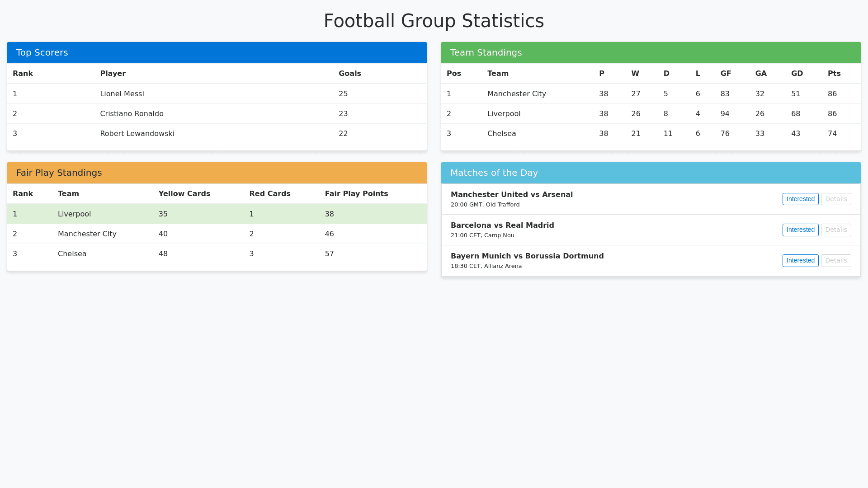Click the Top Scorers panel header
This screenshot has height=488, width=868.
[217, 53]
